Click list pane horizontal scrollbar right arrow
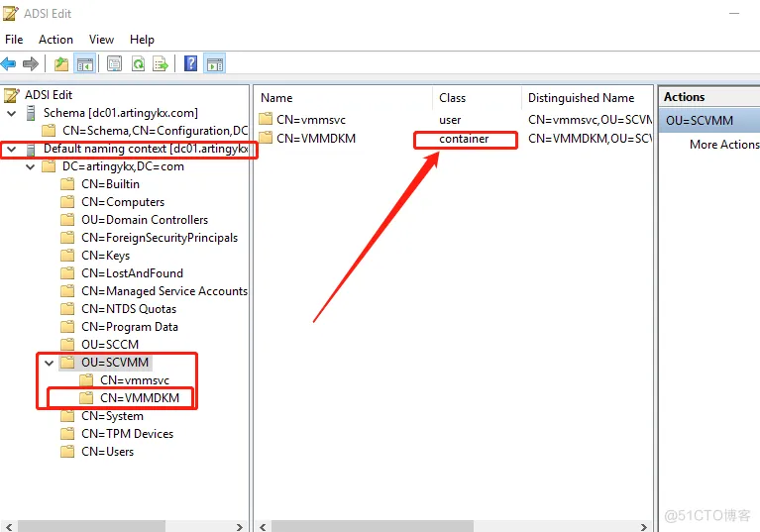This screenshot has width=760, height=532. click(644, 527)
